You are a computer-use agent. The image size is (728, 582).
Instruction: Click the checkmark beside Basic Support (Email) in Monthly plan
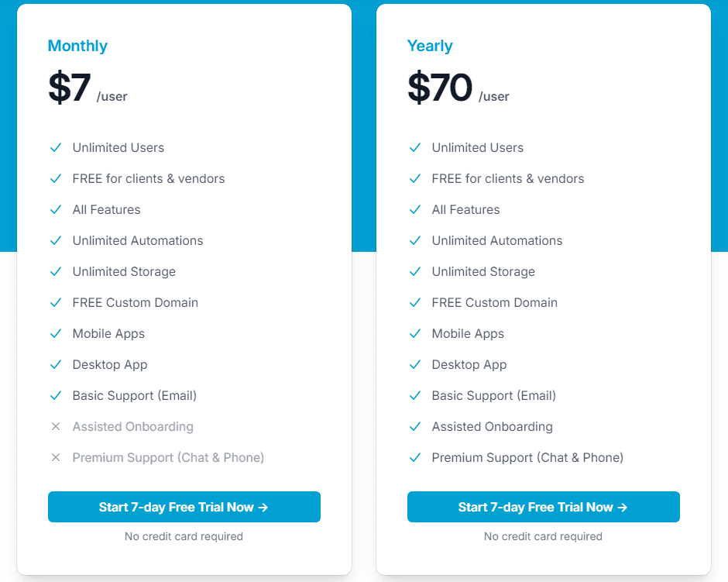pos(56,395)
